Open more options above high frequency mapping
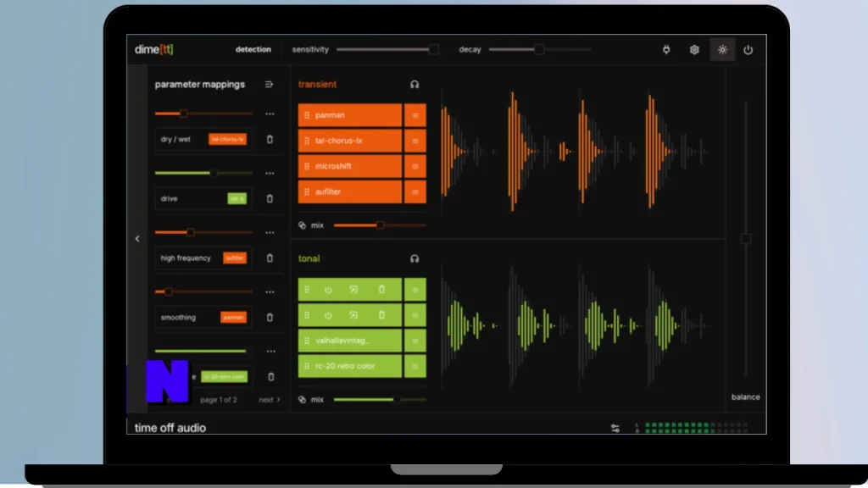Image resolution: width=868 pixels, height=488 pixels. [x=270, y=232]
